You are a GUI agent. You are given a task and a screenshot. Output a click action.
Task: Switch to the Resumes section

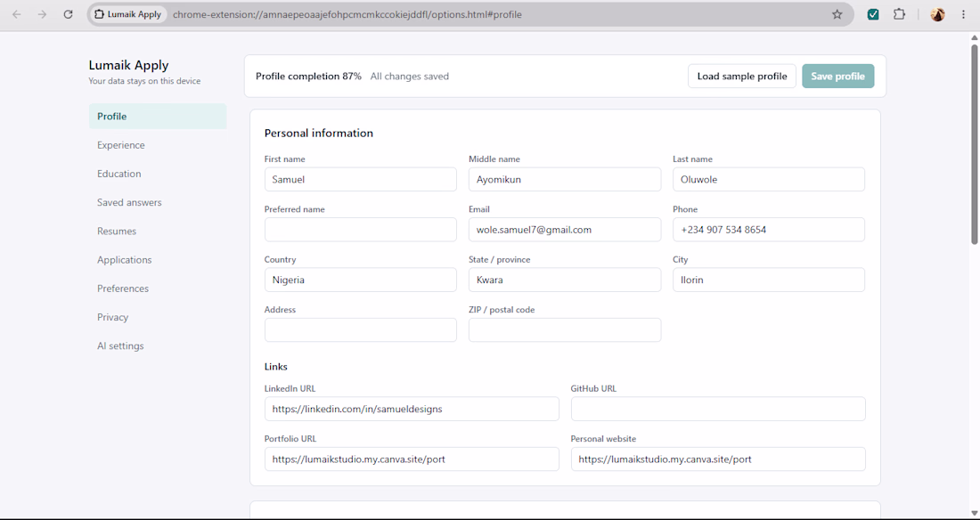(158, 232)
